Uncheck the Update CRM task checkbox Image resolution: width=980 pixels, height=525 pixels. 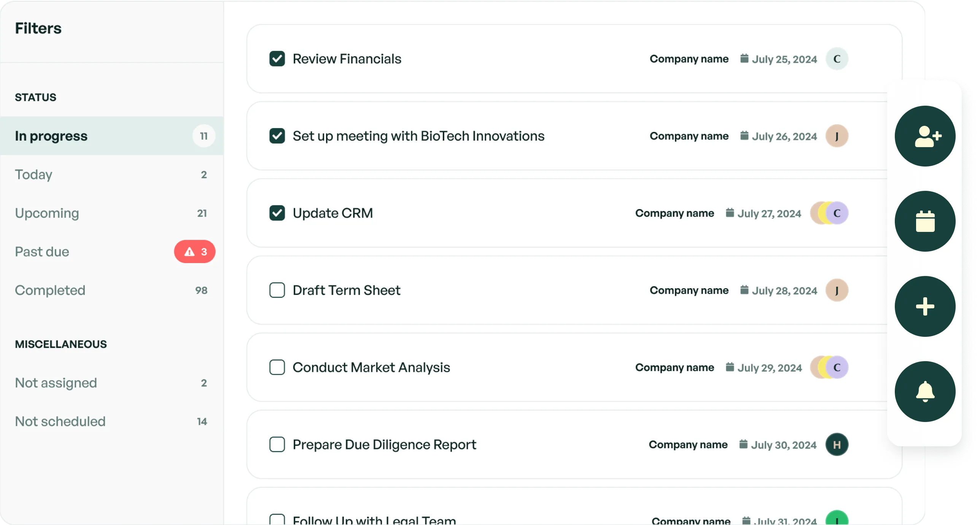point(277,213)
